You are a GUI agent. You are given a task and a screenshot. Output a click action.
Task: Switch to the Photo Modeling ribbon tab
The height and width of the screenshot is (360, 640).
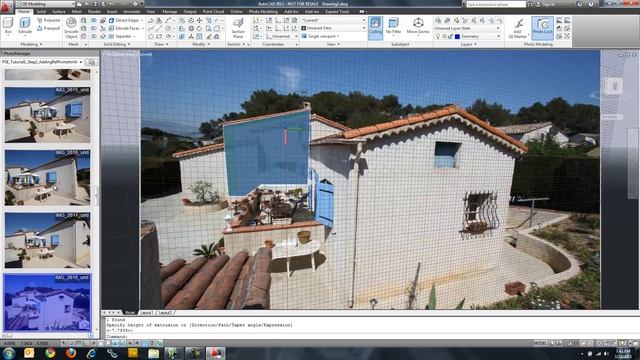pyautogui.click(x=263, y=11)
